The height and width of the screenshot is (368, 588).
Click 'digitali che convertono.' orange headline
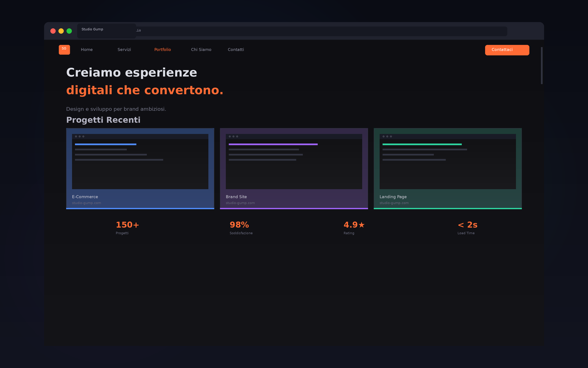[x=145, y=90]
